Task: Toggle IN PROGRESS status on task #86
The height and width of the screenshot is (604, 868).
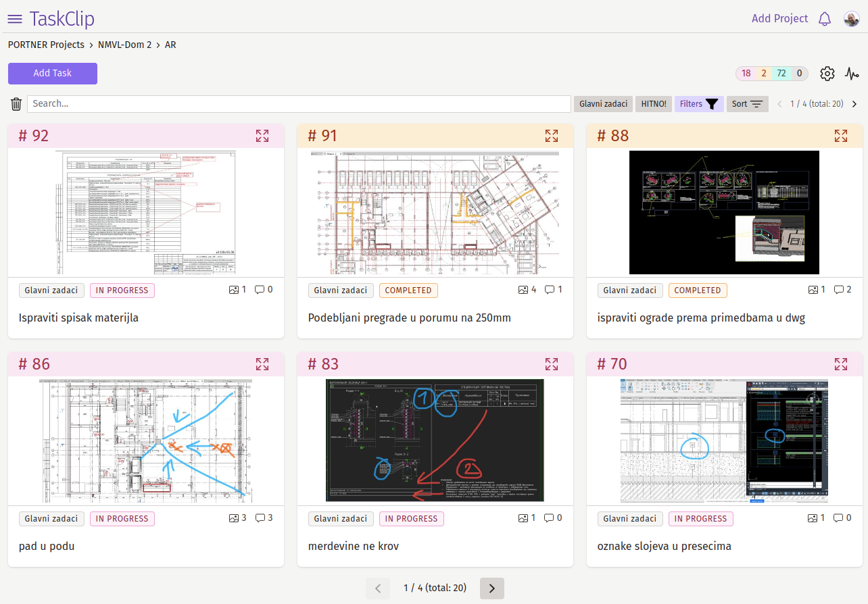Action: pos(122,519)
